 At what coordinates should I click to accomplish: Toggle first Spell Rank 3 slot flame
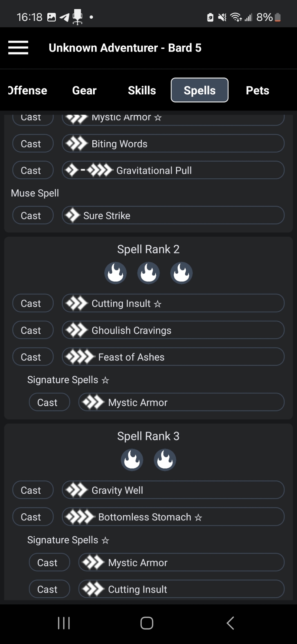click(132, 460)
